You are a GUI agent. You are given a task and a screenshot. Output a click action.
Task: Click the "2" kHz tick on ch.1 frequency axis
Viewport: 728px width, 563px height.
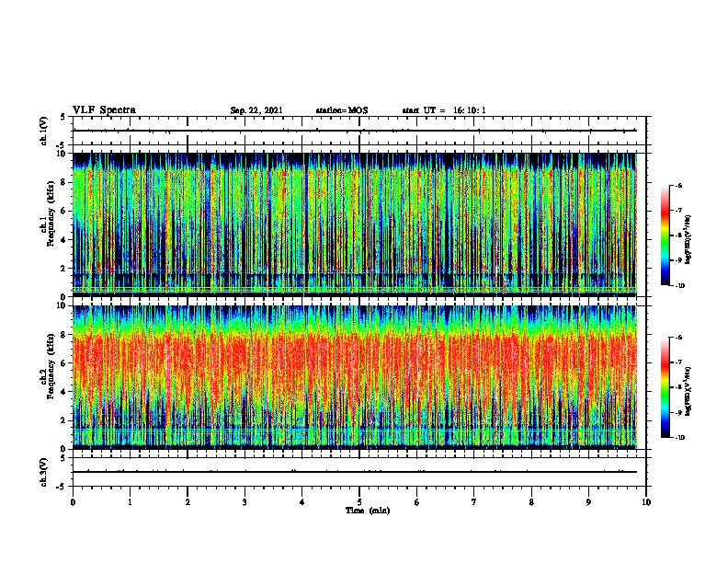(x=64, y=269)
